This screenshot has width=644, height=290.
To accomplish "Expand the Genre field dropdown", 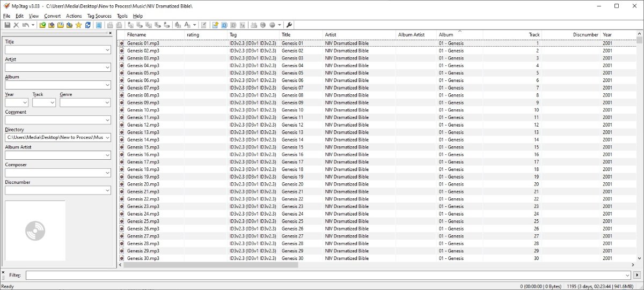I will click(x=107, y=102).
